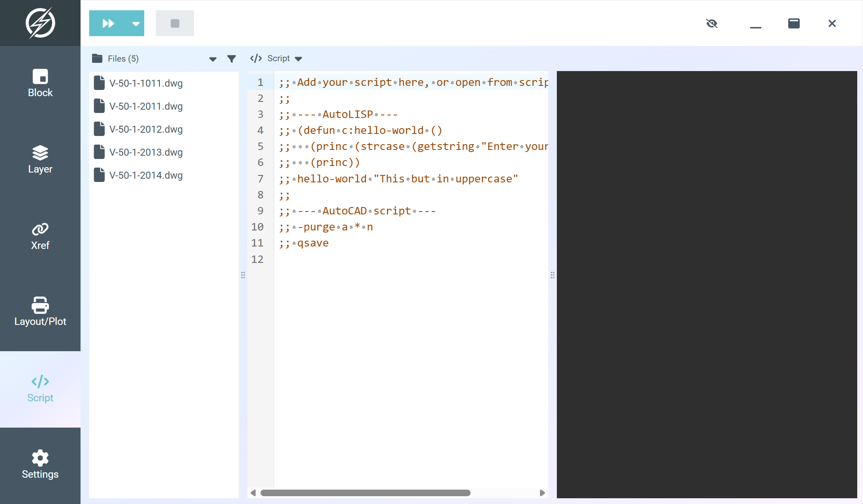Click the '(defun c:hello-world ()' line

(360, 131)
